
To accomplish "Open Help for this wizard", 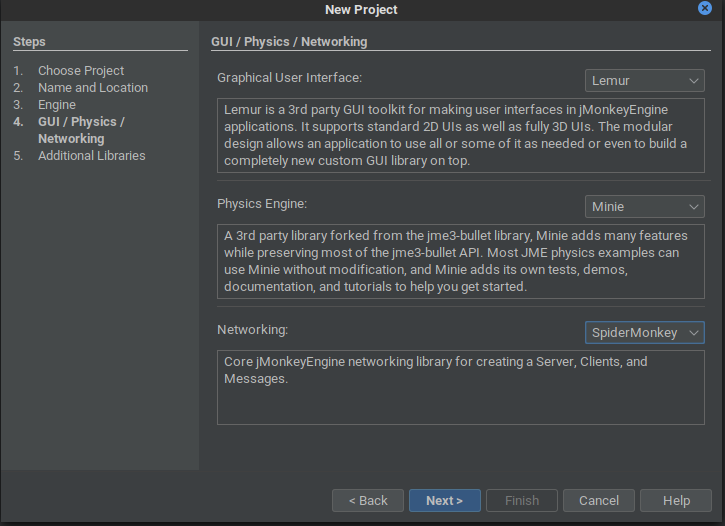I will coord(676,501).
